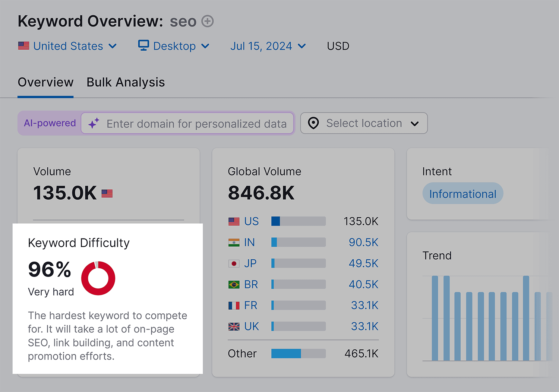
Task: Click the location pin icon
Action: [313, 123]
